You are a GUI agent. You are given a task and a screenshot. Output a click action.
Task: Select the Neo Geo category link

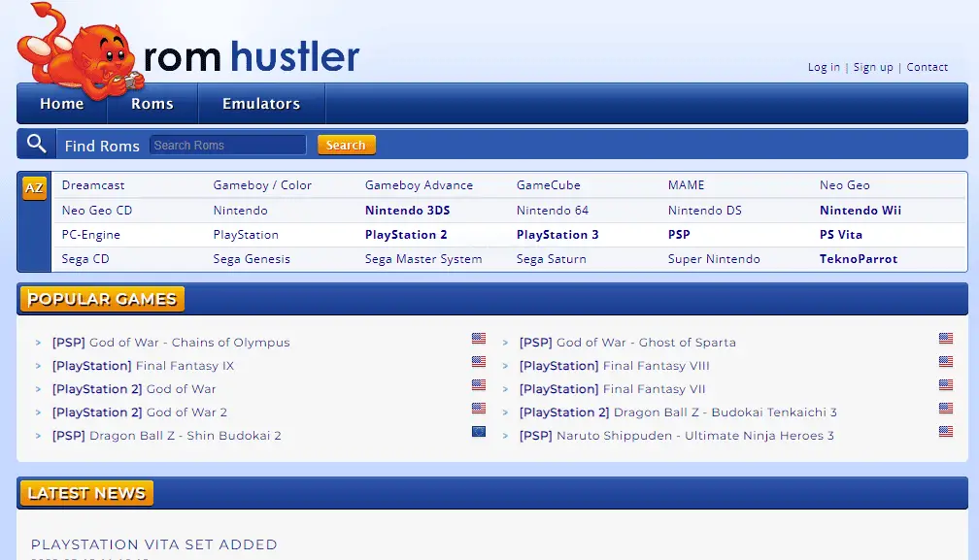[x=844, y=185]
